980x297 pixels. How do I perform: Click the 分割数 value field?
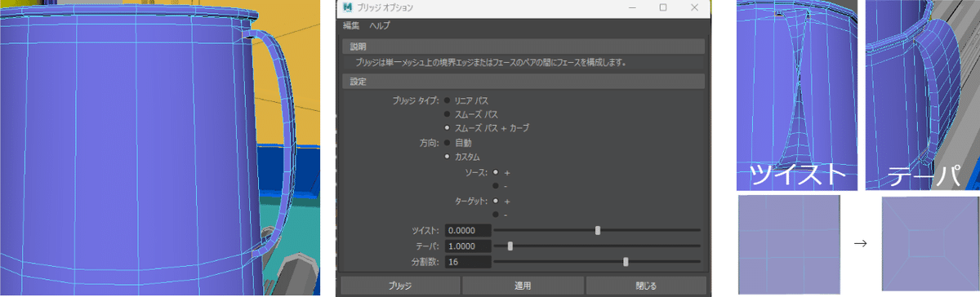tap(467, 262)
